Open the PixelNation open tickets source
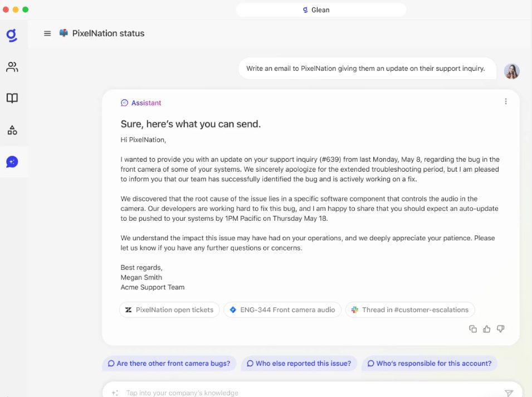This screenshot has height=397, width=532. point(168,309)
